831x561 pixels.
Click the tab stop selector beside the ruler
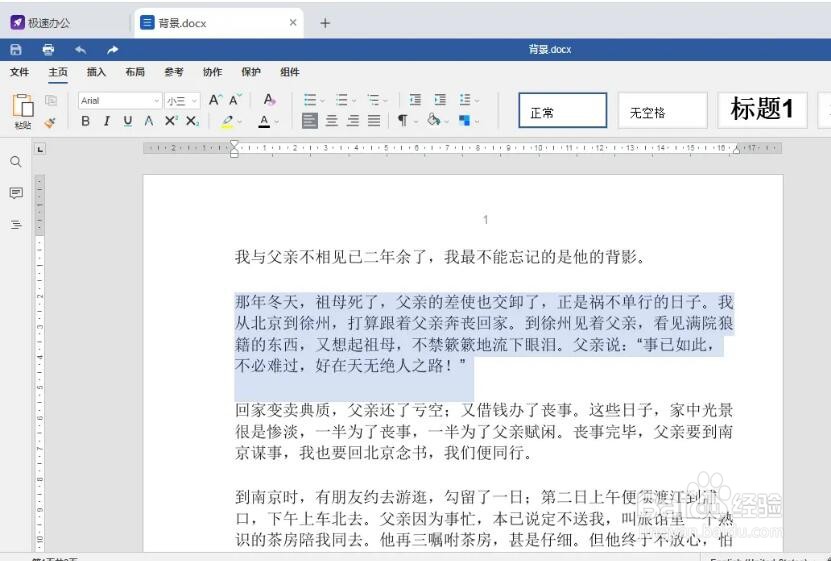point(40,149)
